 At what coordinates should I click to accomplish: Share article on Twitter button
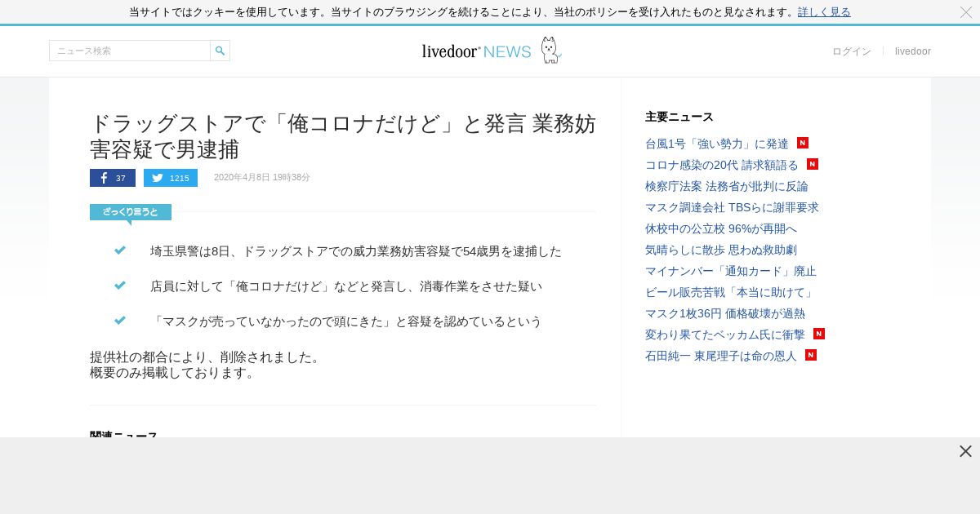(171, 178)
